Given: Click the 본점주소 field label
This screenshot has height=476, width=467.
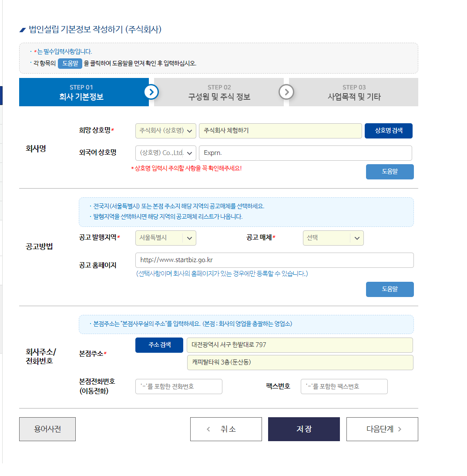Looking at the screenshot, I should (x=93, y=354).
